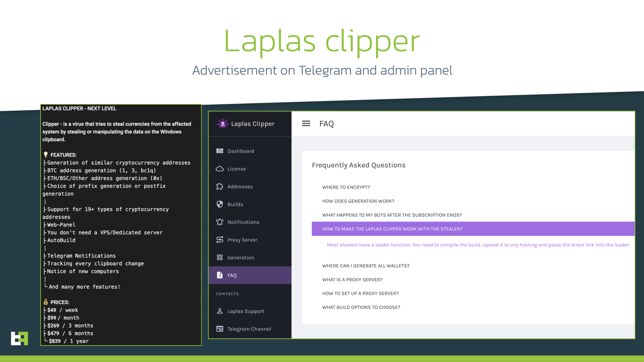Click the Laplas Clipper logo icon

click(222, 124)
